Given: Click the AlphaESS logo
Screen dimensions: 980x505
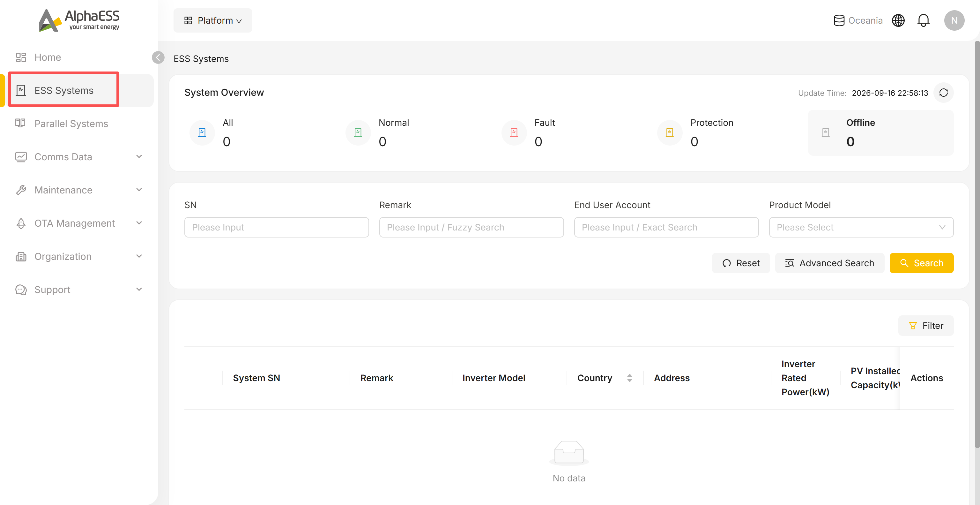Looking at the screenshot, I should pyautogui.click(x=79, y=20).
